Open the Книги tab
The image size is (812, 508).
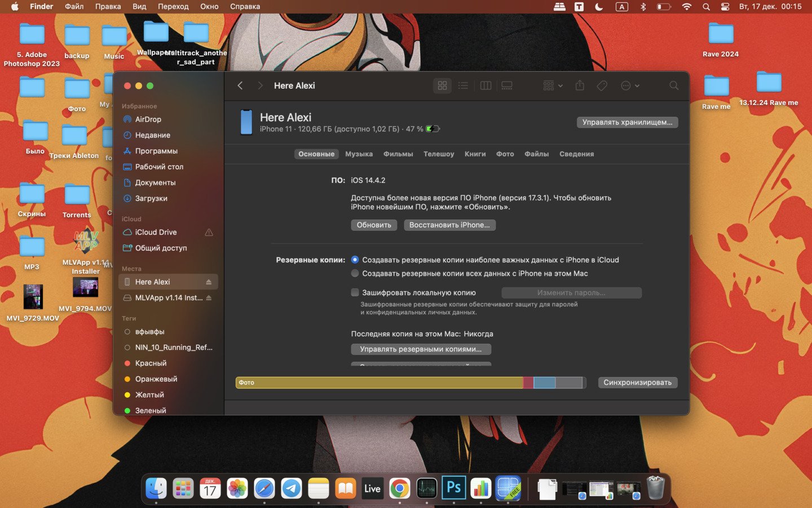[x=475, y=154]
